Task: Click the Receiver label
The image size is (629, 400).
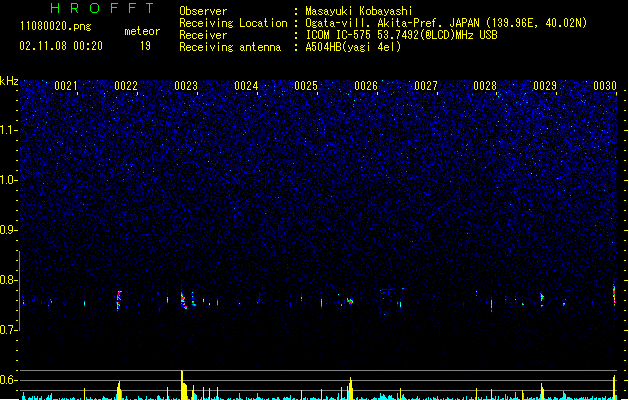Action: click(203, 35)
